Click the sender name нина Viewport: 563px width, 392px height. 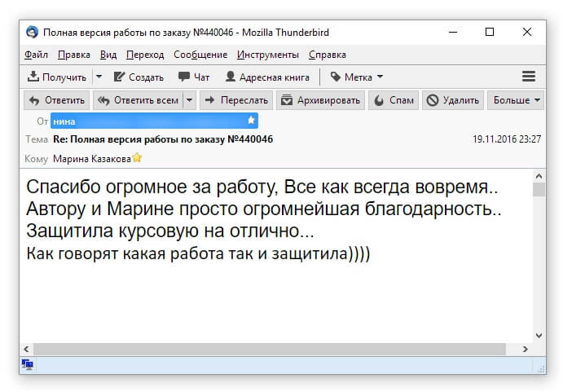tap(64, 121)
